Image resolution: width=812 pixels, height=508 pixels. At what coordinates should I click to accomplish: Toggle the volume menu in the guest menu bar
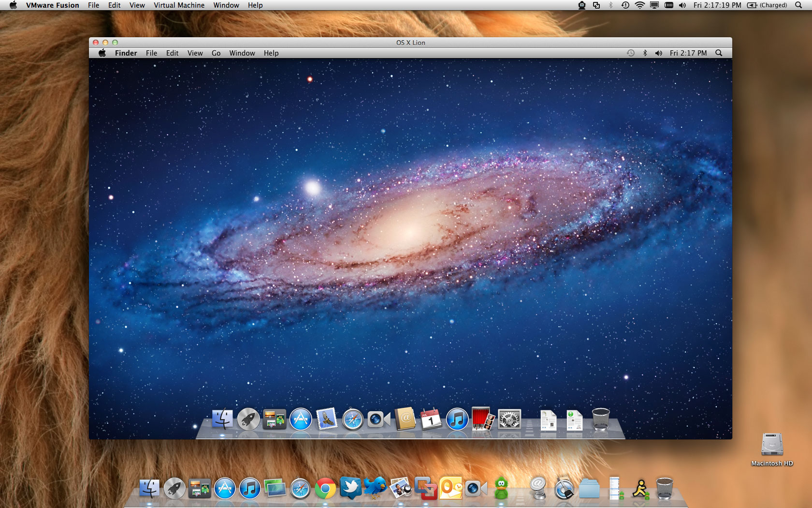point(658,53)
